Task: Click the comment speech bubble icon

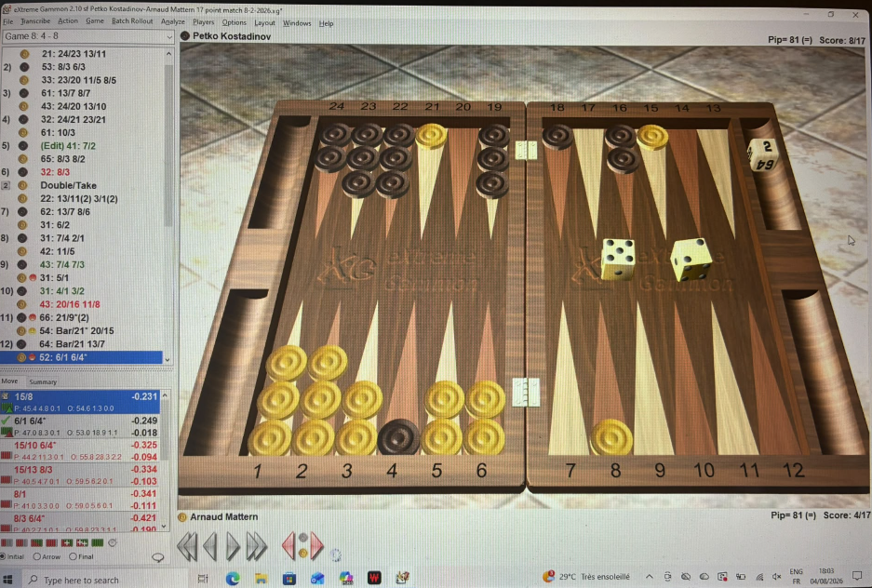Action: [158, 557]
